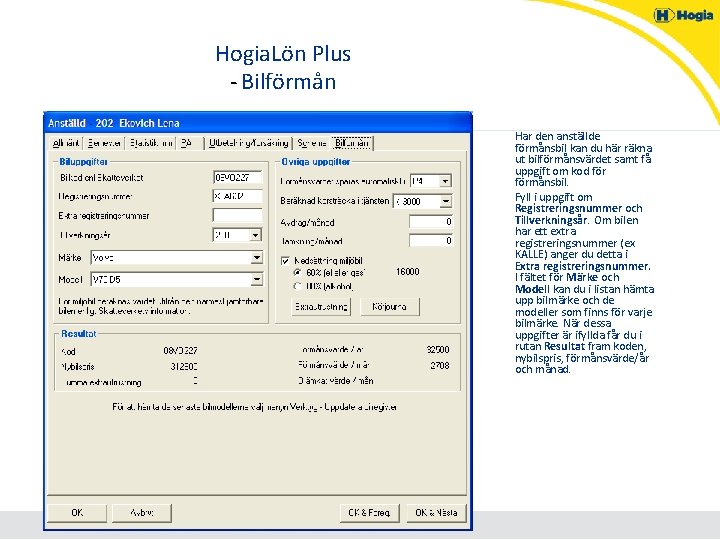Click the OK & Föreg. button

tap(370, 513)
